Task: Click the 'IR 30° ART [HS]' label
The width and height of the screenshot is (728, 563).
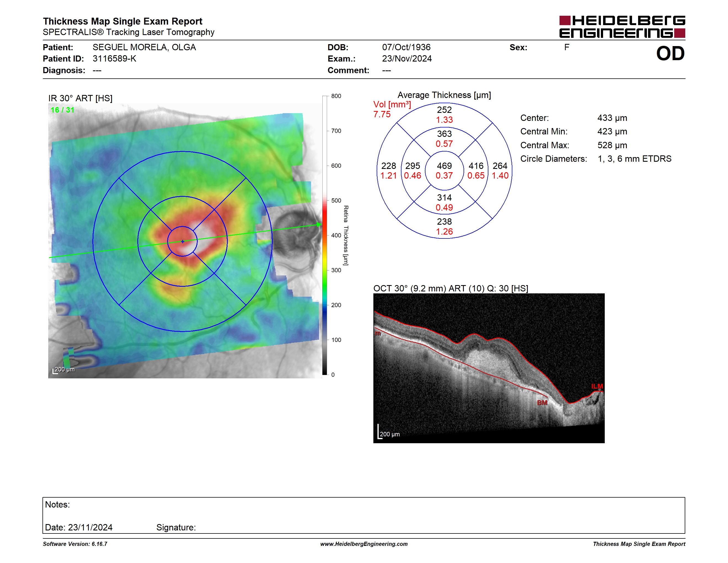Action: click(x=80, y=99)
